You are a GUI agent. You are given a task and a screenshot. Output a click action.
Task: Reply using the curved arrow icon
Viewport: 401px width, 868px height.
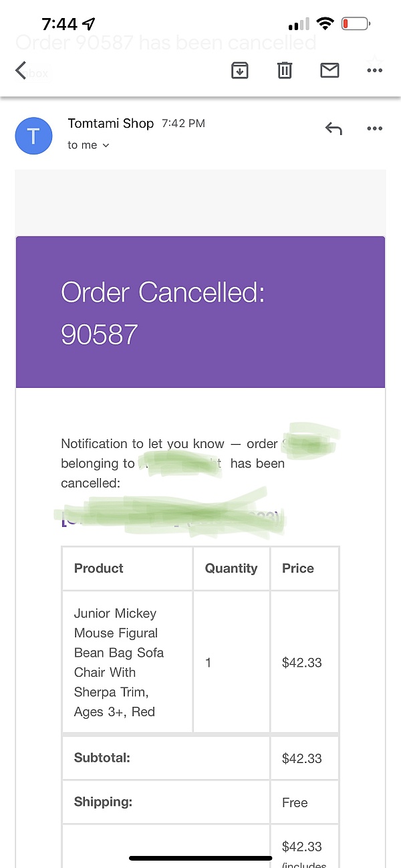[333, 128]
